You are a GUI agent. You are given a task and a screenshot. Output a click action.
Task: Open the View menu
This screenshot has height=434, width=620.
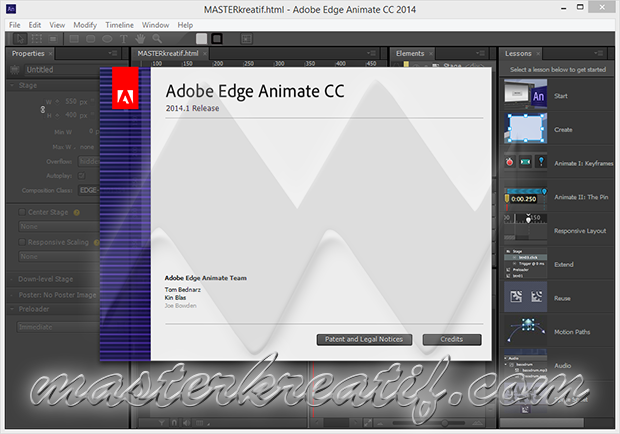[x=57, y=25]
